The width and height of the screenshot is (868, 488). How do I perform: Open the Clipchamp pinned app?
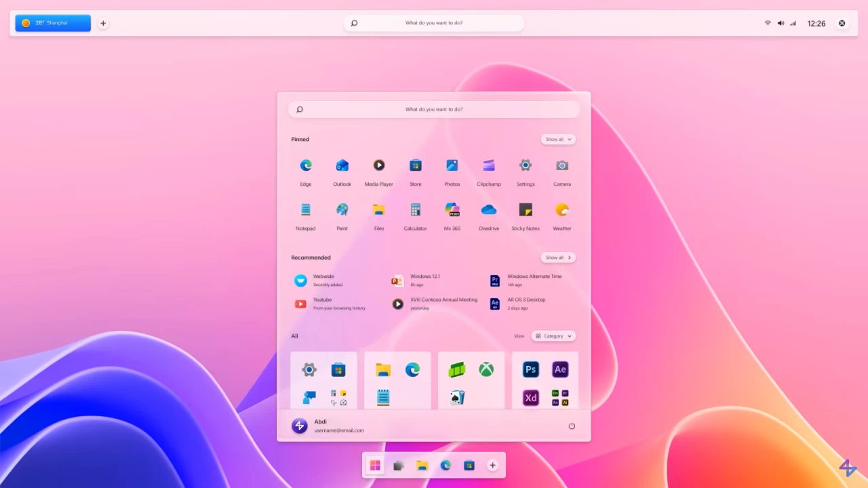pyautogui.click(x=488, y=165)
